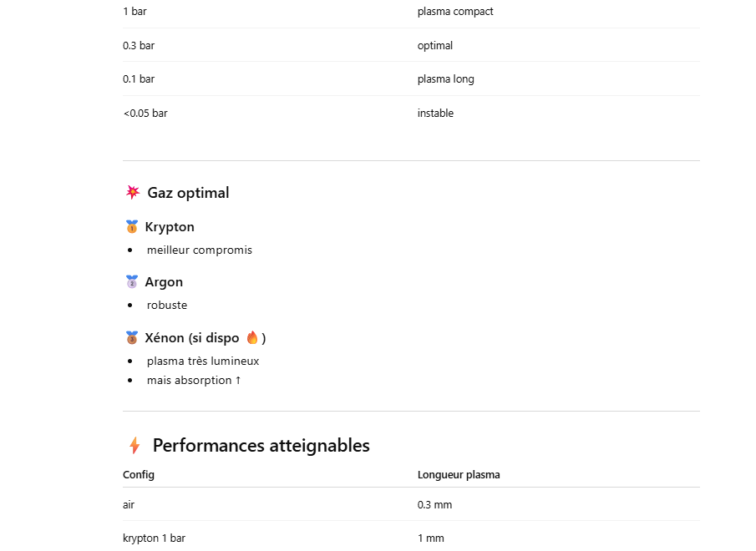Screen dimensions: 756x551
Task: Click the '0.3 bar' table cell
Action: coord(139,46)
